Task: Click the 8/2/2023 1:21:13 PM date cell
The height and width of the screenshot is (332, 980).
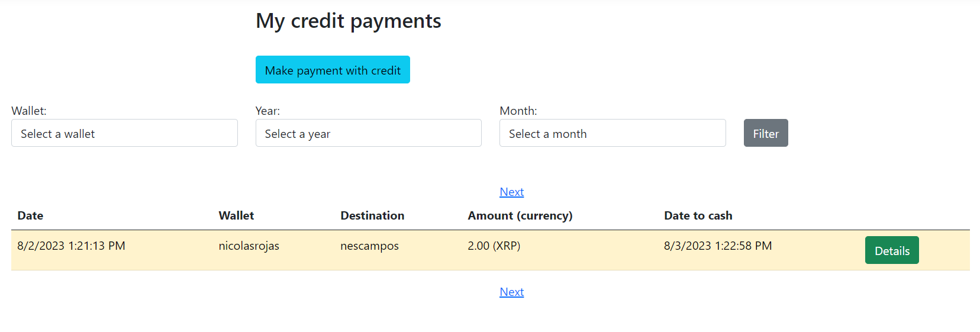Action: click(71, 246)
